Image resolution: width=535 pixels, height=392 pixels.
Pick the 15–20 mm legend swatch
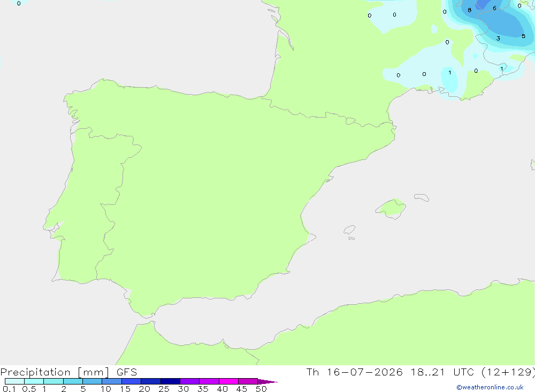pos(132,381)
